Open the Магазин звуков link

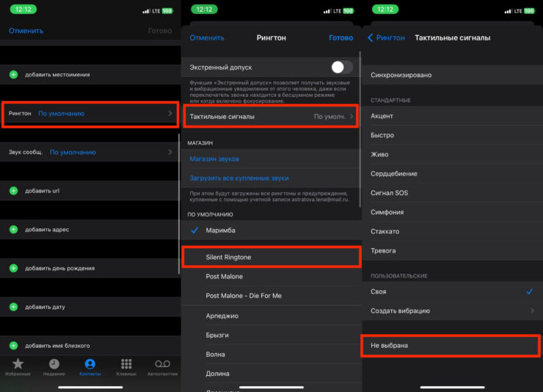point(214,159)
